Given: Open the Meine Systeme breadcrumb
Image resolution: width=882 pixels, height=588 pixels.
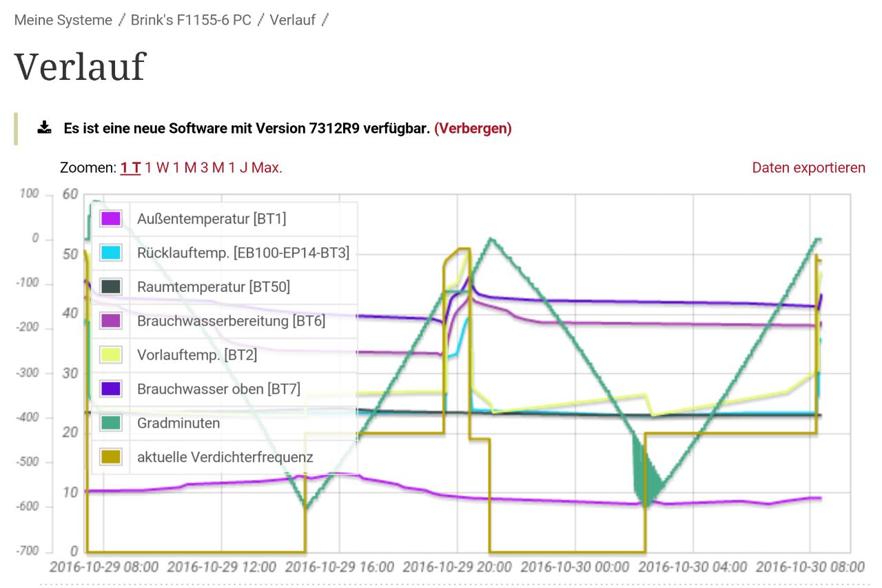Looking at the screenshot, I should click(x=63, y=20).
